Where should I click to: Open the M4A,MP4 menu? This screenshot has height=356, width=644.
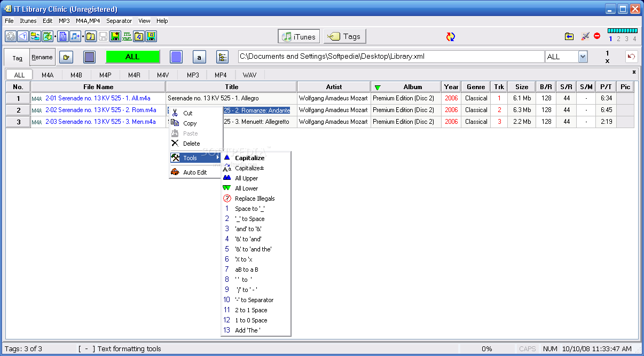coord(88,21)
